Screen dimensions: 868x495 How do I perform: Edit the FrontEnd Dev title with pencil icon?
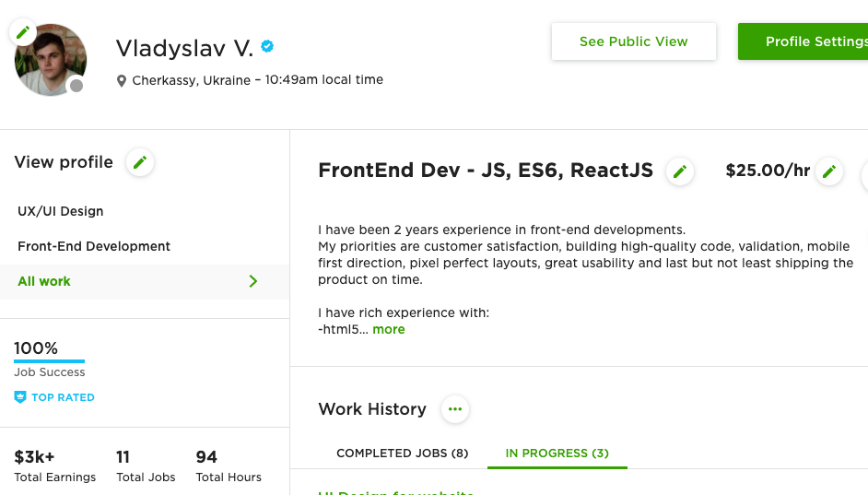point(680,171)
